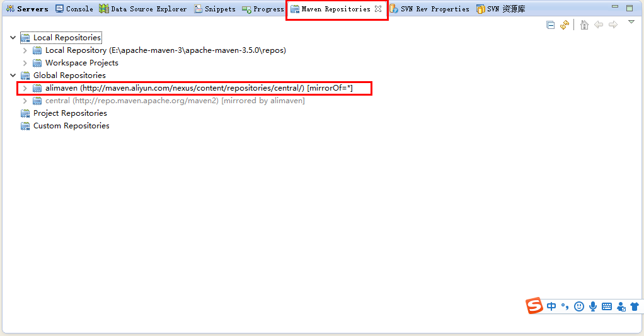Maximize the view panel
The height and width of the screenshot is (336, 644).
tap(630, 8)
